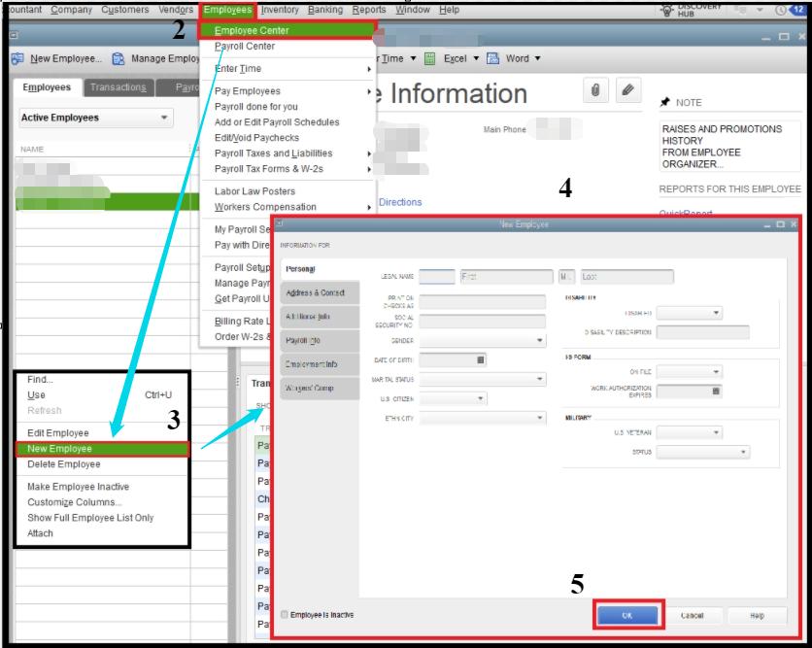Click the pushpin icon beside NOTE
812x648 pixels.
click(x=665, y=102)
